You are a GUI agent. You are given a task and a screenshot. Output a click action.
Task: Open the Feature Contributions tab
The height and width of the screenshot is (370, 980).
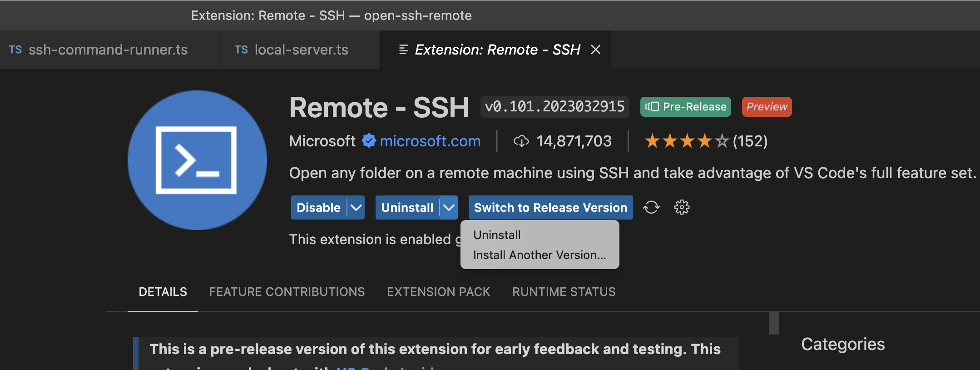point(287,292)
